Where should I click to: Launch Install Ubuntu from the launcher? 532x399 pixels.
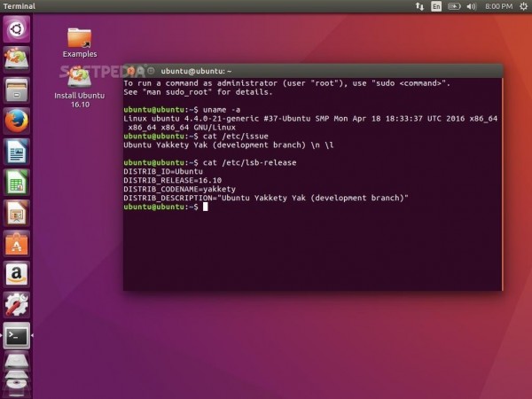(x=16, y=59)
